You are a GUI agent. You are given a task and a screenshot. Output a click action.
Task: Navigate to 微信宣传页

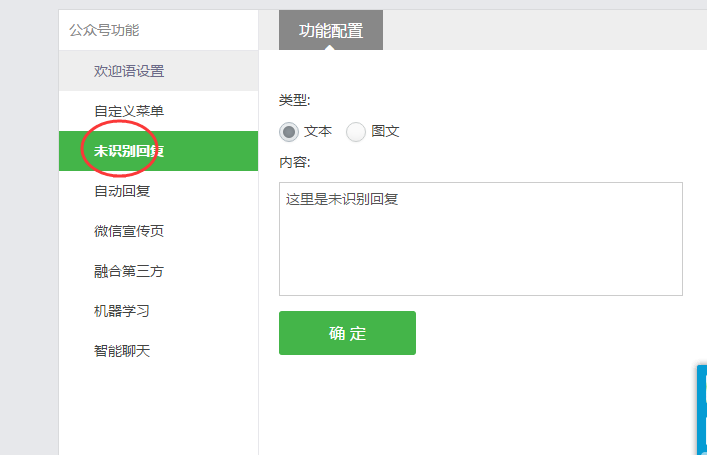click(x=158, y=231)
